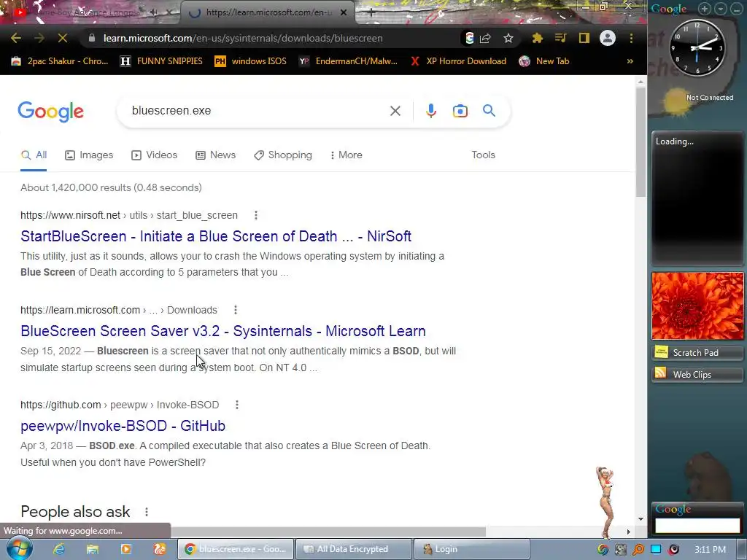Search by image with camera icon
The width and height of the screenshot is (747, 560).
coord(460,111)
